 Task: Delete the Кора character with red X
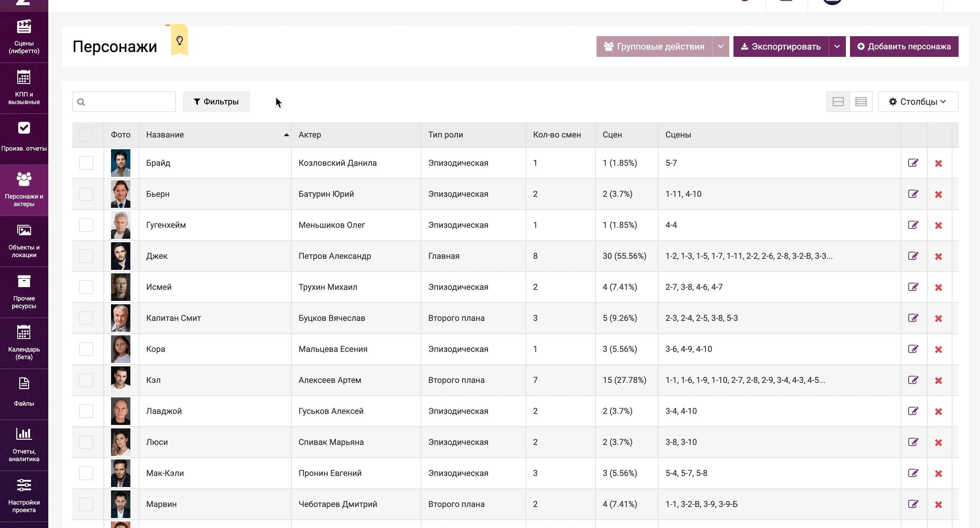pos(938,349)
